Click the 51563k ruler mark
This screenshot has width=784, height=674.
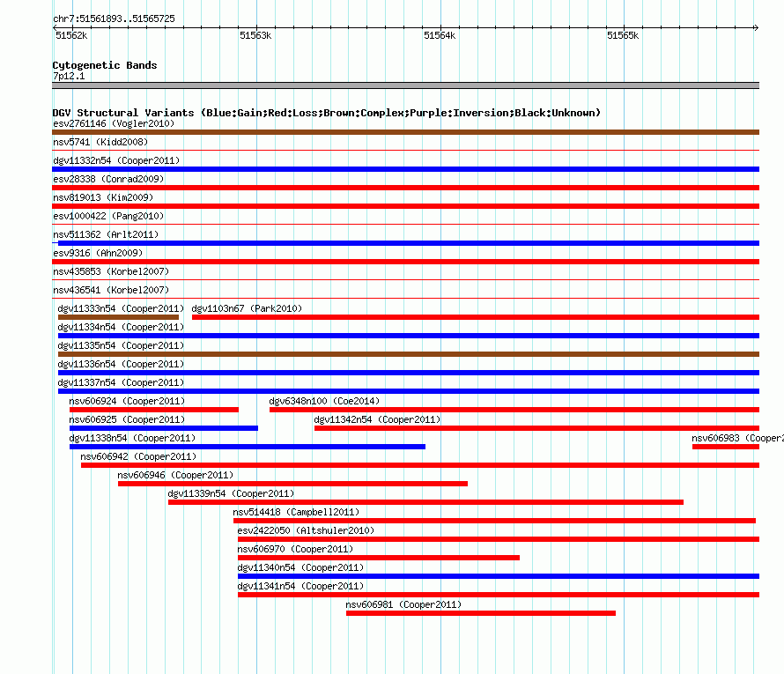tap(255, 35)
